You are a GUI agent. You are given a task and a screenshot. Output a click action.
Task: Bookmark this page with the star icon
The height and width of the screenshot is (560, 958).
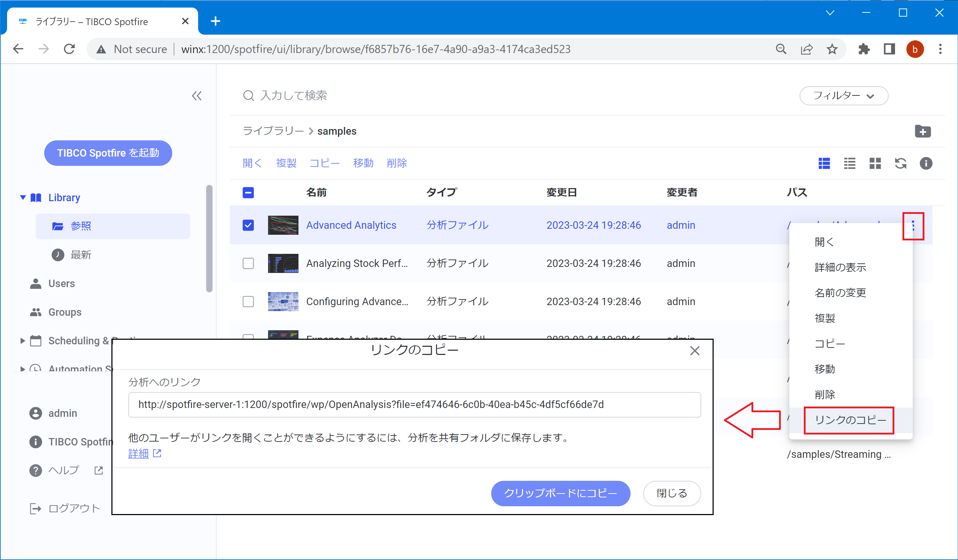click(x=832, y=49)
